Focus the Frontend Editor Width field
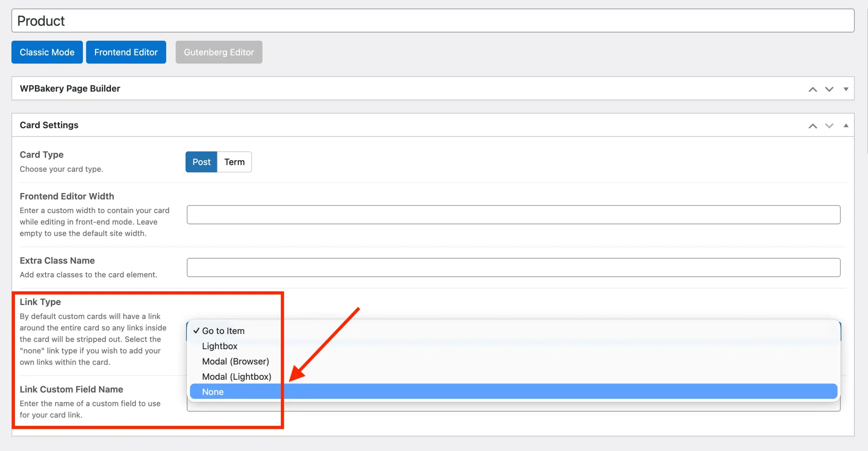Viewport: 868px width, 451px height. (x=513, y=214)
